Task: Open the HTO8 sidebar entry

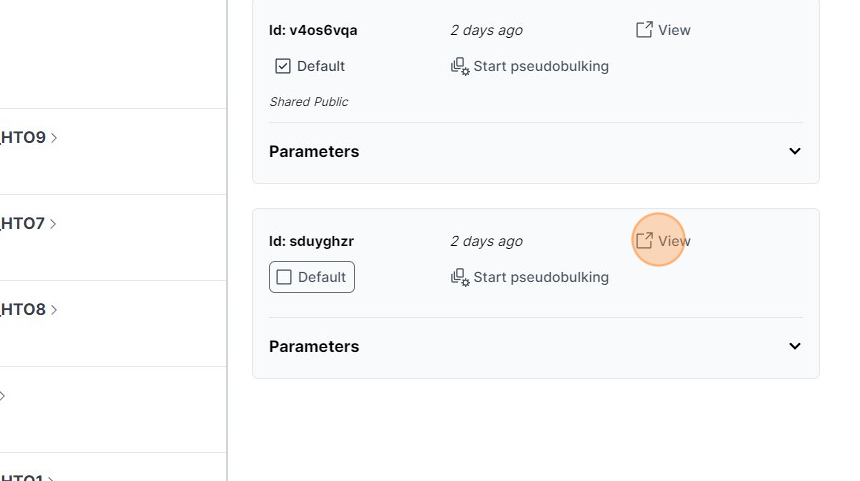Action: click(x=22, y=310)
